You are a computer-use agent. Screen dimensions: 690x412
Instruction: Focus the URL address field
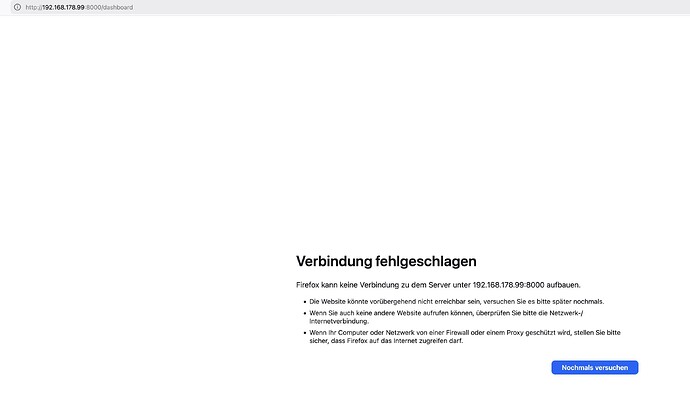click(x=300, y=7)
